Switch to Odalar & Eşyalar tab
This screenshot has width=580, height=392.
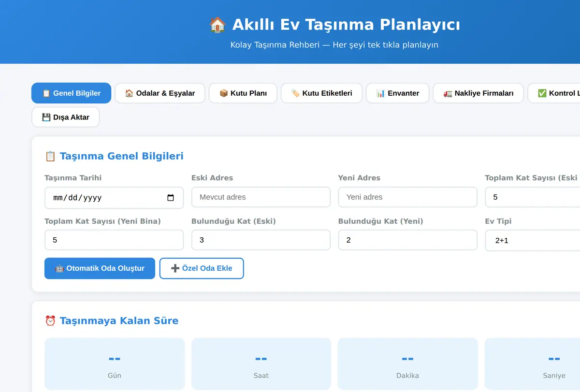click(x=160, y=93)
